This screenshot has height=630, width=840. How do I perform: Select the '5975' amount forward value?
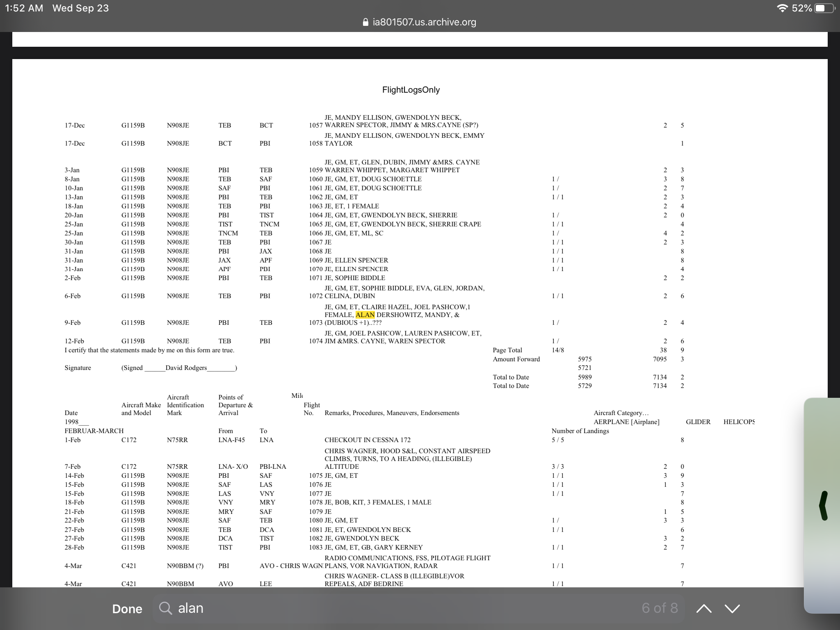585,359
